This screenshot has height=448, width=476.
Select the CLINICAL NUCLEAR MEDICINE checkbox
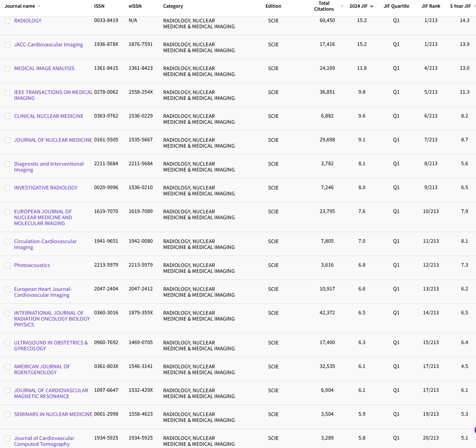point(7,116)
